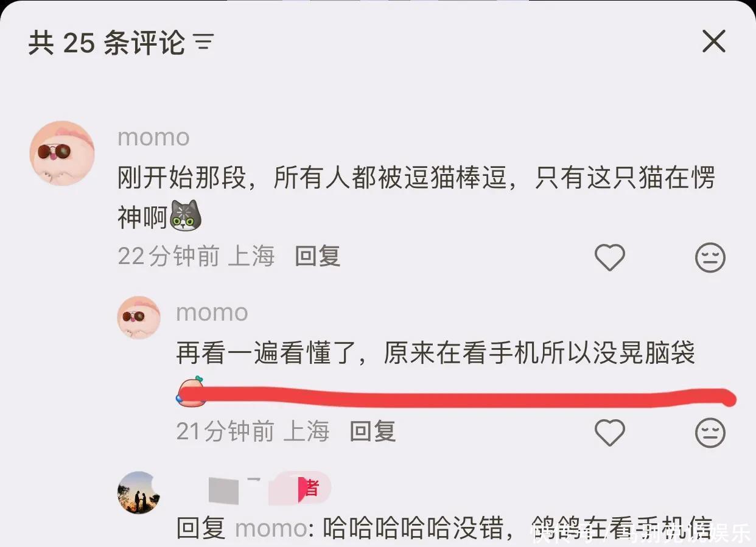Open momo reply avatar with sunglasses
The image size is (756, 547).
(139, 318)
